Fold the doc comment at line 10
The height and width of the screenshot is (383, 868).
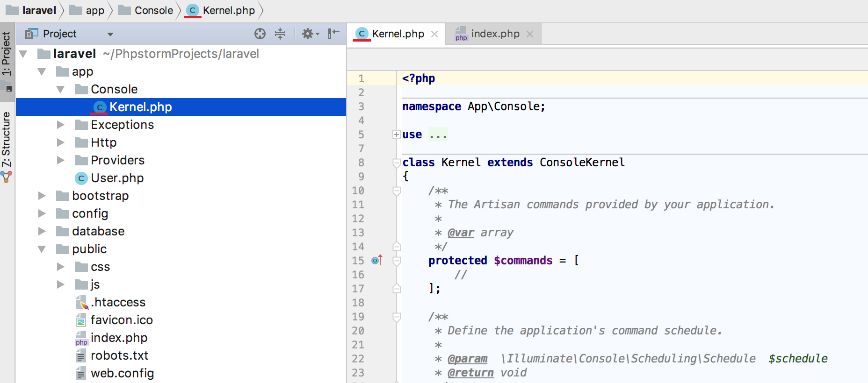(397, 191)
